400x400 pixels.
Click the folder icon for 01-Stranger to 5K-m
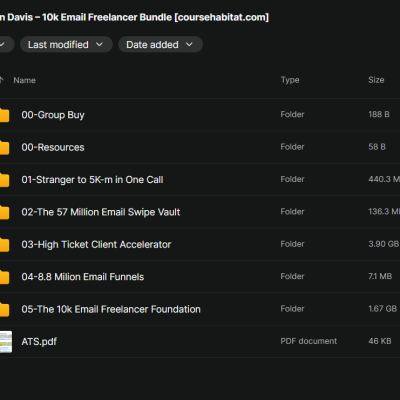[4, 180]
